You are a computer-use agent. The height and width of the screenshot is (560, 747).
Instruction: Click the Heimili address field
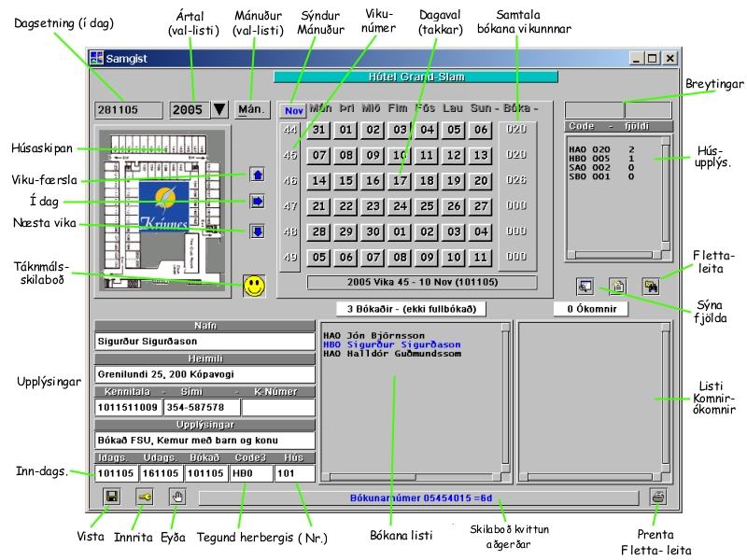pos(204,374)
